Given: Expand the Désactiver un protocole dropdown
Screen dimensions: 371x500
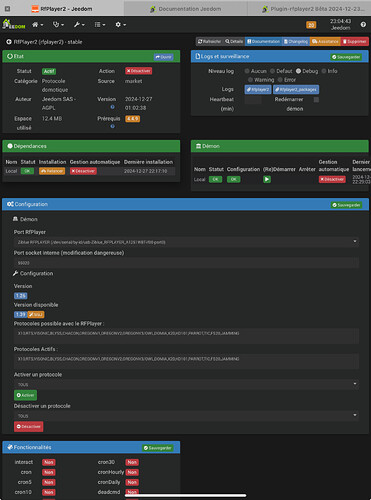Looking at the screenshot, I should tap(186, 416).
